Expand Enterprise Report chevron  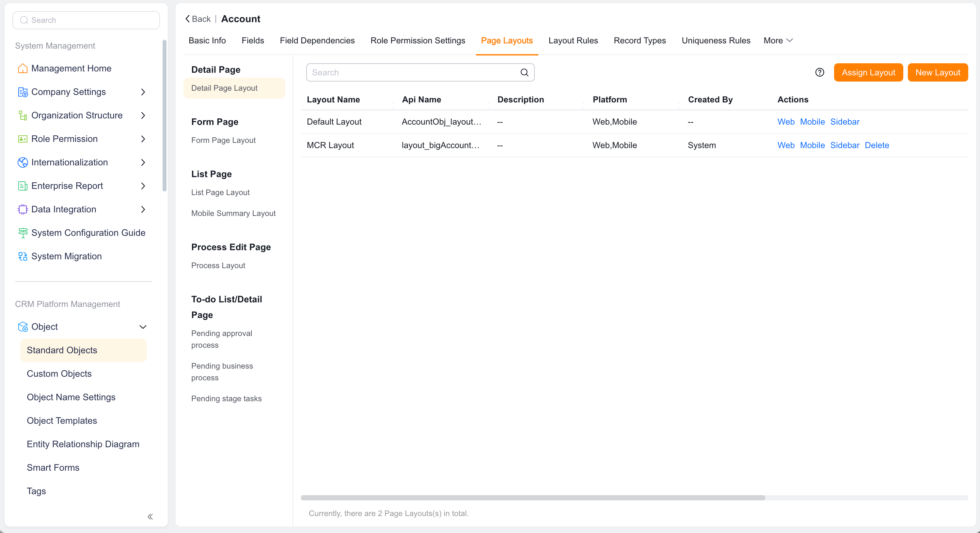click(143, 186)
